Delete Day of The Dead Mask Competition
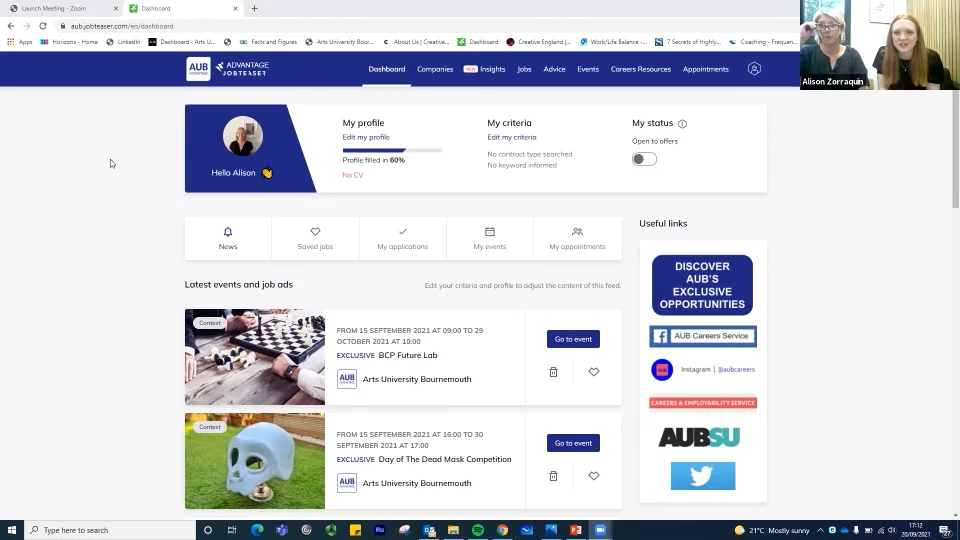 point(553,476)
